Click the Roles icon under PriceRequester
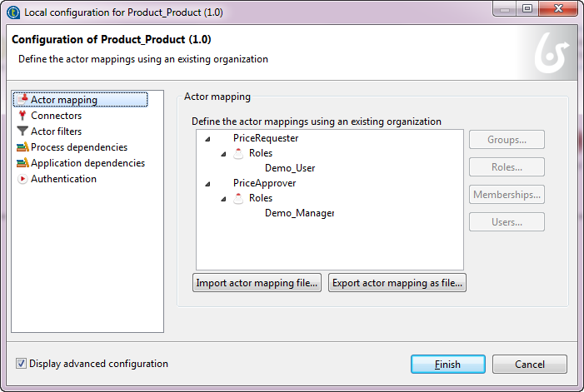 pyautogui.click(x=239, y=153)
